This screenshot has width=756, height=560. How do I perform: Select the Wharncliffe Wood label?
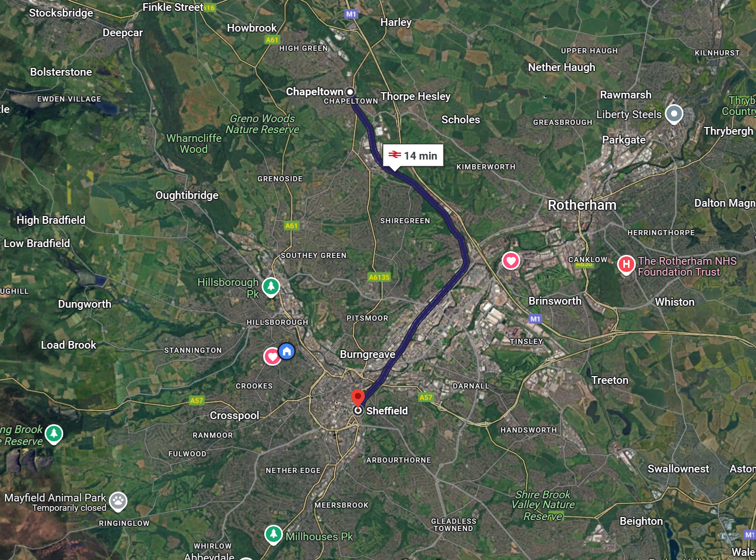pyautogui.click(x=194, y=143)
